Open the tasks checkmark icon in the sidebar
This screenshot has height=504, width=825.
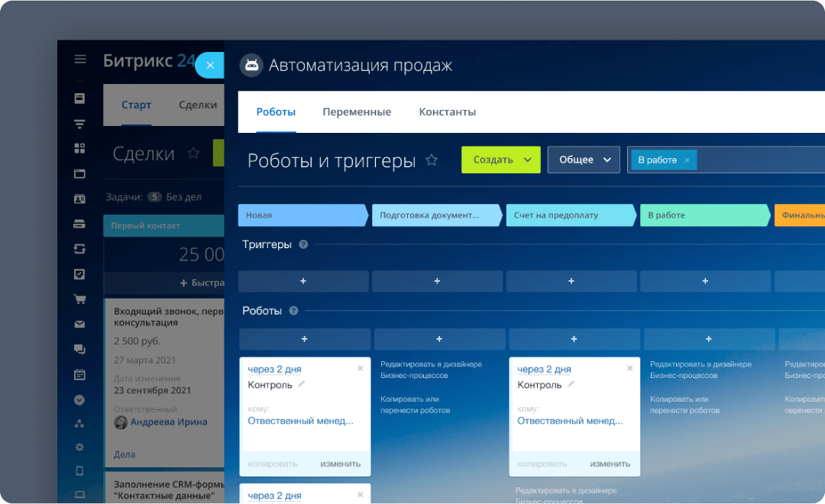pyautogui.click(x=79, y=274)
